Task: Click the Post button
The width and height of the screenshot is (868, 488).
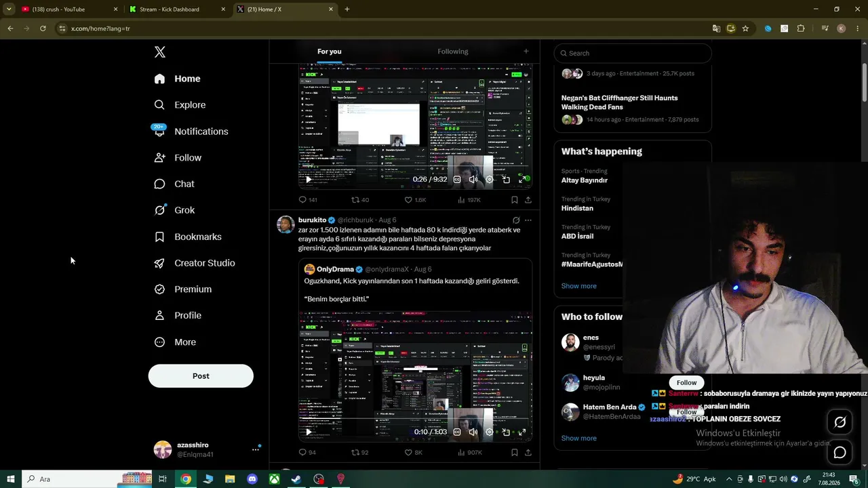Action: click(x=201, y=376)
